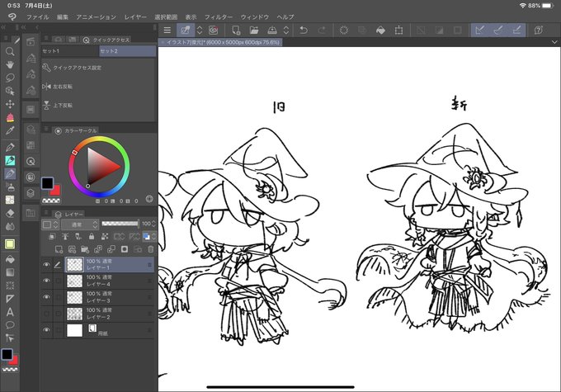The height and width of the screenshot is (392, 561).
Task: Select the Fill bucket tool in left toolbar
Action: (x=10, y=259)
